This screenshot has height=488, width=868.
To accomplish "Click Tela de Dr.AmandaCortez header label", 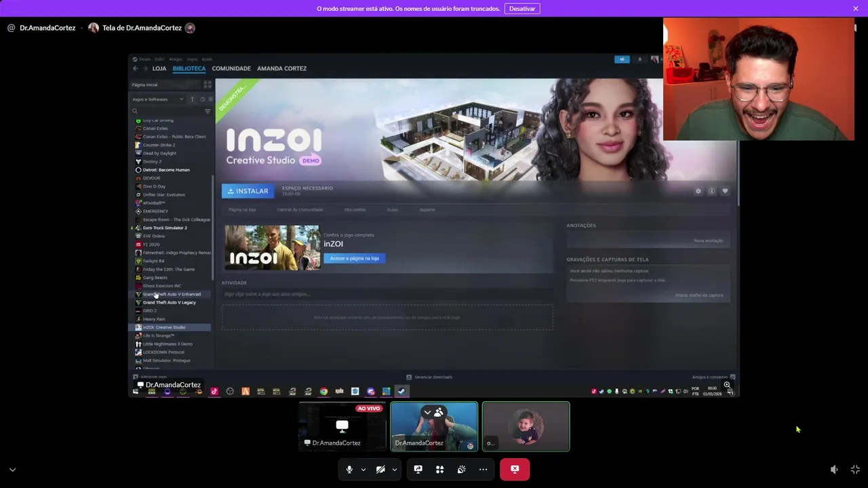I will click(x=142, y=28).
